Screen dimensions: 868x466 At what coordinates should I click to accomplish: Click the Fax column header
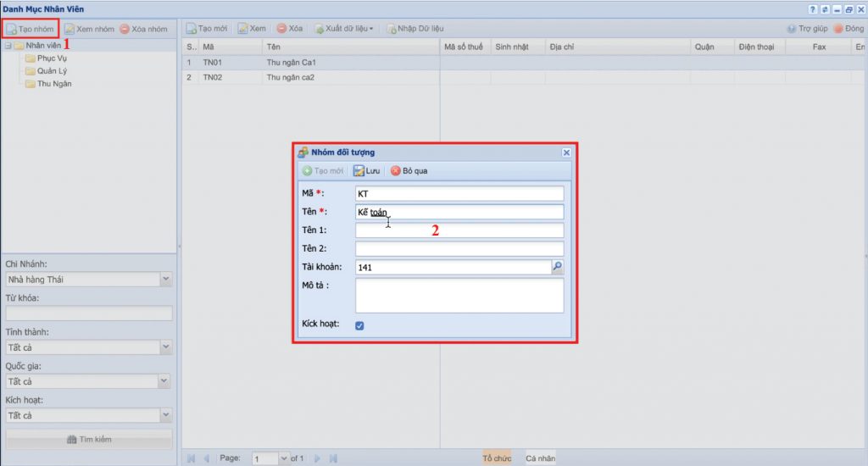(x=819, y=47)
